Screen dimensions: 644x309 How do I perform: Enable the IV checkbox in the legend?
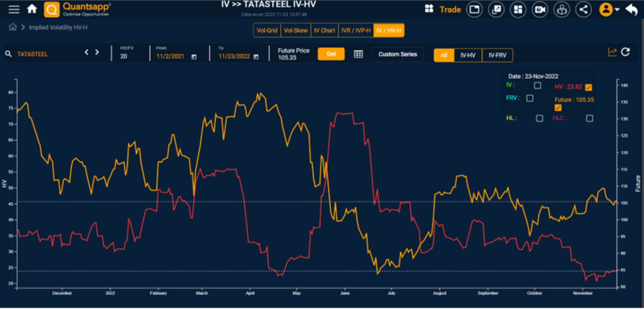pyautogui.click(x=537, y=86)
